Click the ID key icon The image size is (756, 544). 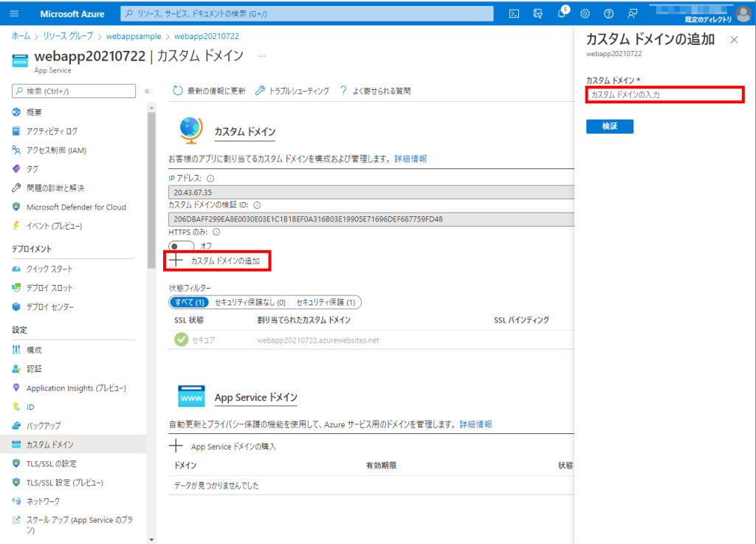click(16, 407)
